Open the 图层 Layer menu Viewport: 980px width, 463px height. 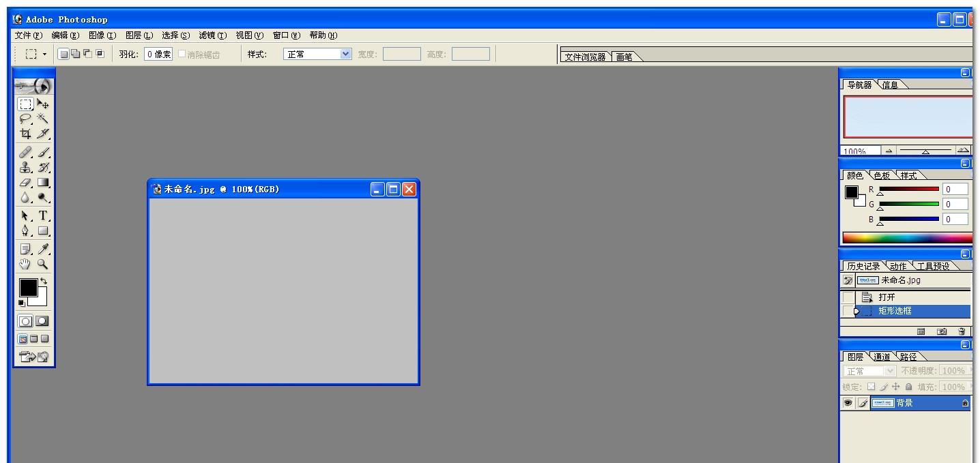click(139, 35)
